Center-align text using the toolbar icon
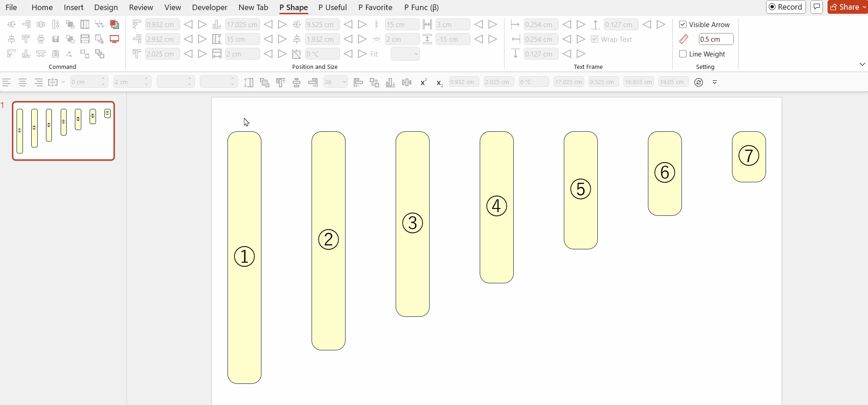Image resolution: width=868 pixels, height=405 pixels. (22, 82)
